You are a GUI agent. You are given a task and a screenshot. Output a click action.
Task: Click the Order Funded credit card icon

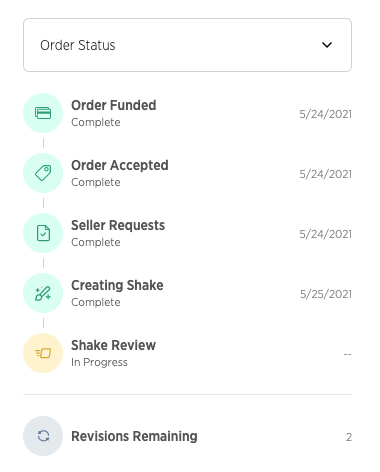pos(43,113)
